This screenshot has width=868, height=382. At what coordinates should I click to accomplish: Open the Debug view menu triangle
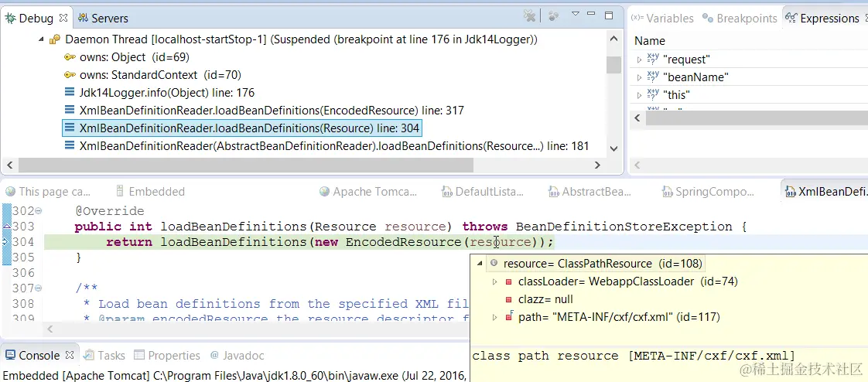tap(576, 13)
